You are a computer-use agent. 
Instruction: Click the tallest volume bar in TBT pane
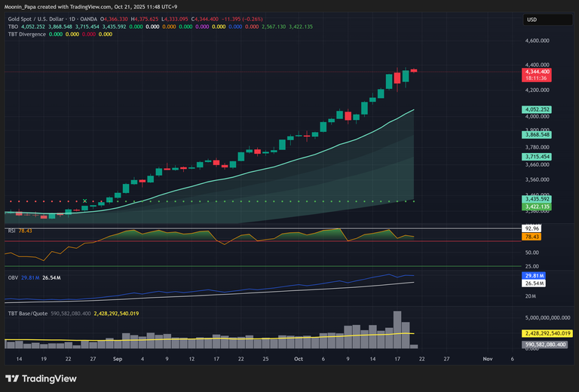click(x=397, y=329)
